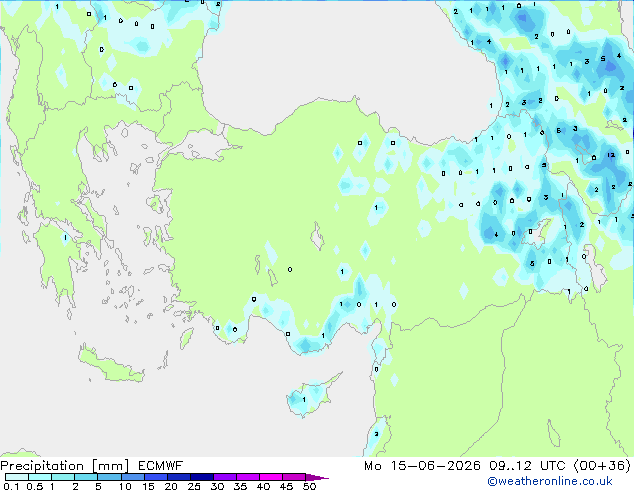The image size is (634, 490).
Task: Click the 30–35 mm violet legend swatch
Action: [x=224, y=477]
